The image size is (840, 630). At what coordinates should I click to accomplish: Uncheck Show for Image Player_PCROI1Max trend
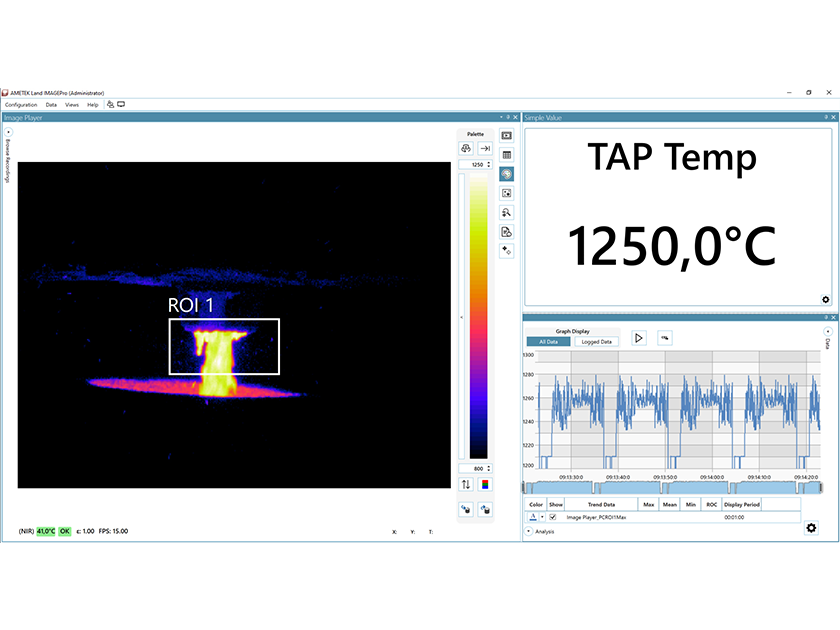point(554,516)
